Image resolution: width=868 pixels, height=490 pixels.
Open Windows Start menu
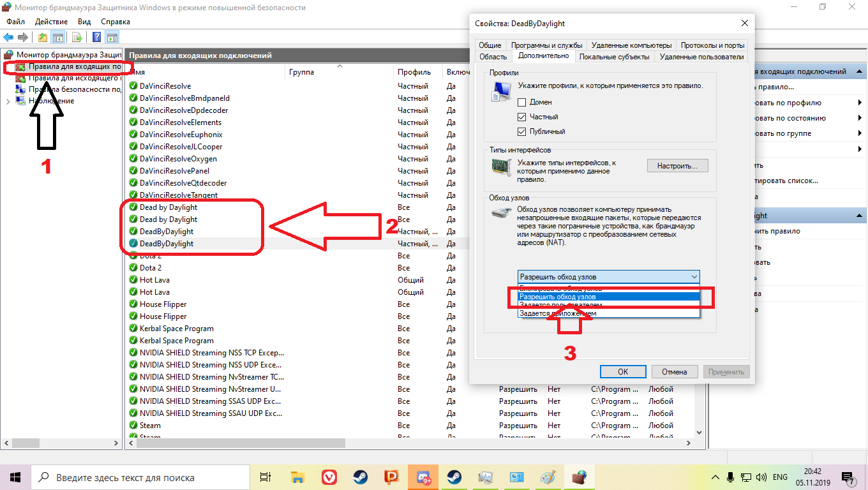tap(15, 477)
